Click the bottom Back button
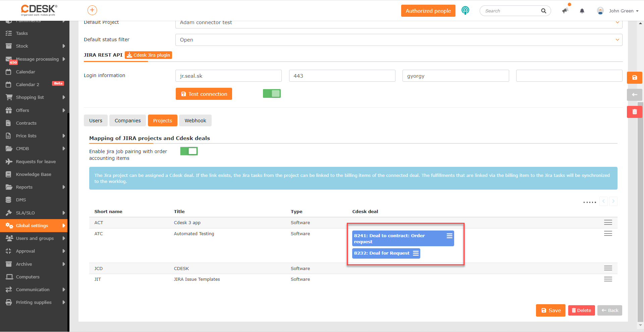 (x=610, y=311)
